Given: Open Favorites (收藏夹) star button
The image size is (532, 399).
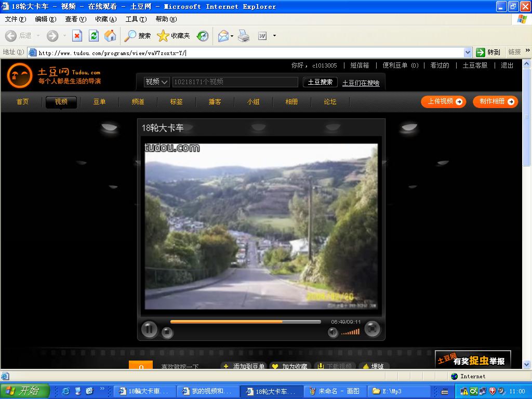Looking at the screenshot, I should [174, 36].
